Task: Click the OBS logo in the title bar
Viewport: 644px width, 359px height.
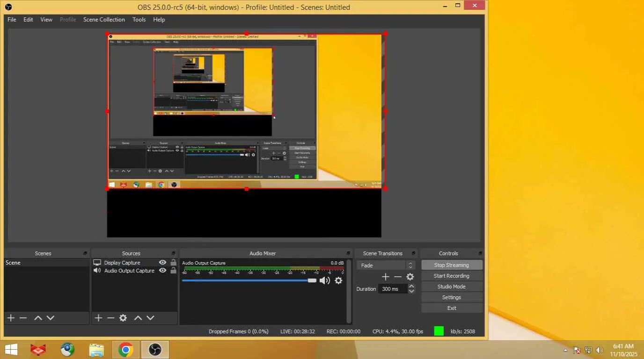Action: click(x=8, y=7)
